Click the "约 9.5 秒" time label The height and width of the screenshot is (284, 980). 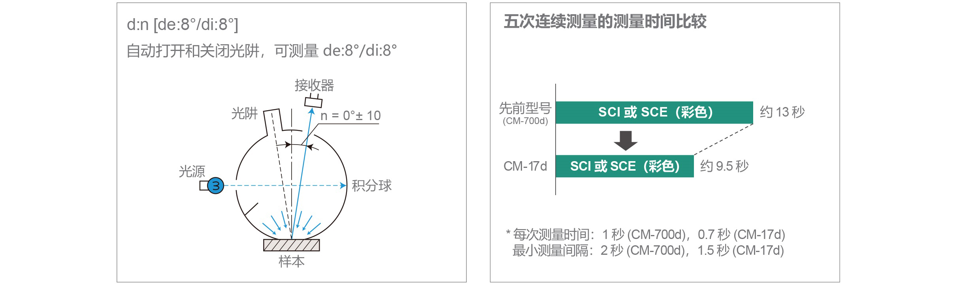click(724, 166)
